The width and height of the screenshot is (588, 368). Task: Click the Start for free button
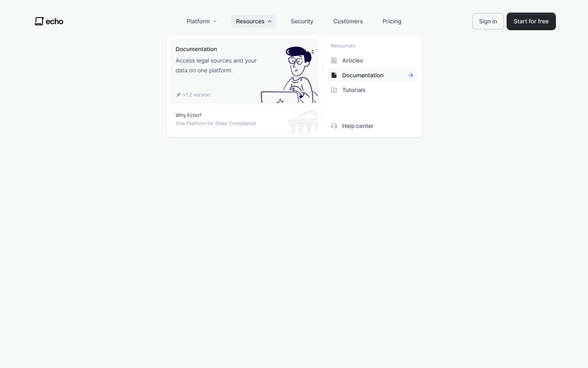[x=531, y=21]
